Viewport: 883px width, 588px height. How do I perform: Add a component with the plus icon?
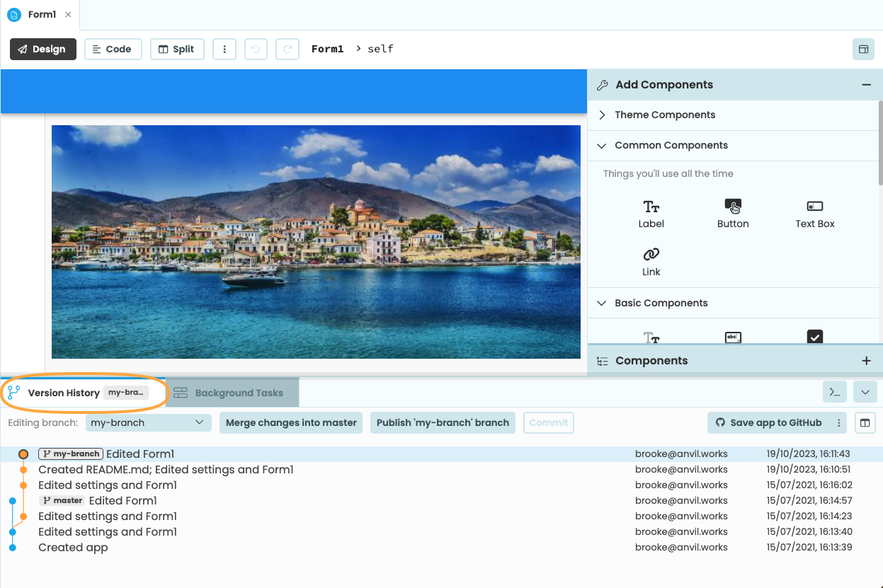pos(866,360)
